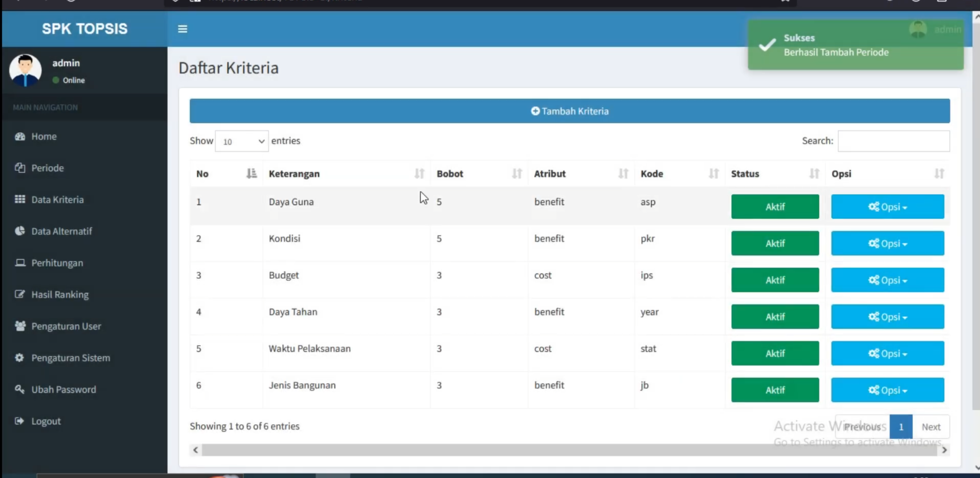Screen dimensions: 980x478
Task: Click 'Showing 1 to 6 of 6 entries' text
Action: 245,426
